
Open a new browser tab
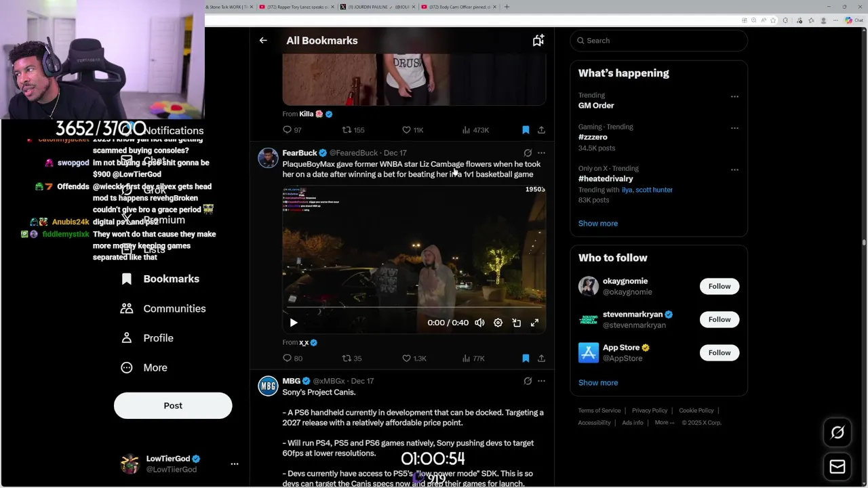coord(507,7)
